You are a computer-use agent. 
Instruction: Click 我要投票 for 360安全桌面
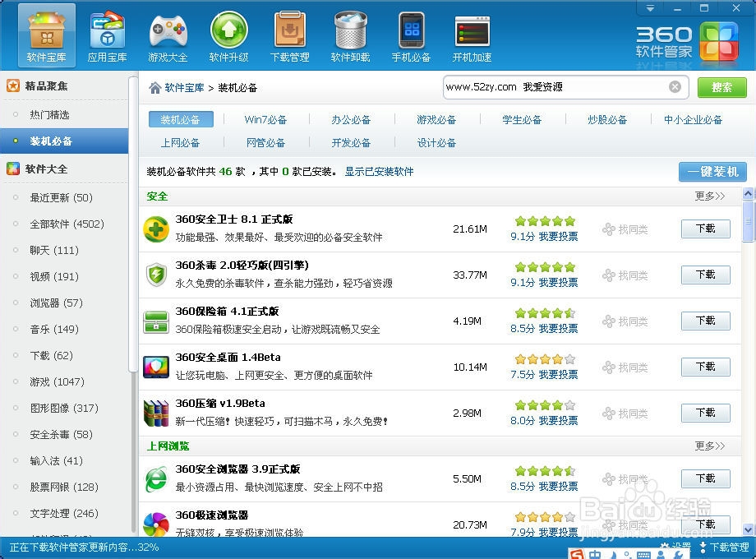point(558,374)
